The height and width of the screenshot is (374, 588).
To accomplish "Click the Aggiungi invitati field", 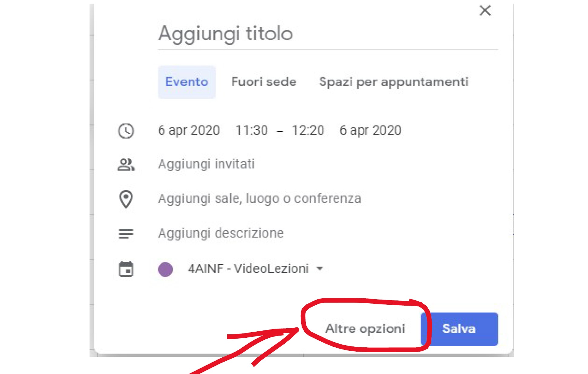I will point(206,164).
